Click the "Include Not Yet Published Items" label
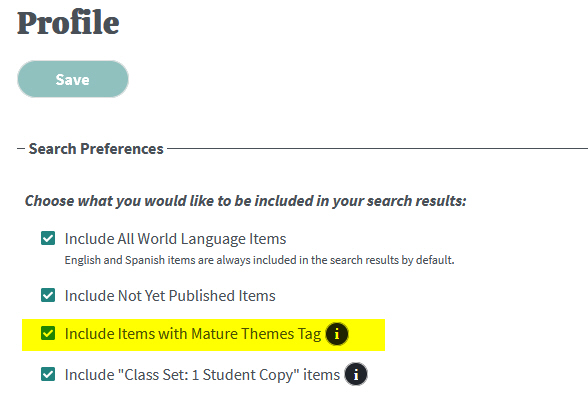588x397 pixels. tap(170, 296)
